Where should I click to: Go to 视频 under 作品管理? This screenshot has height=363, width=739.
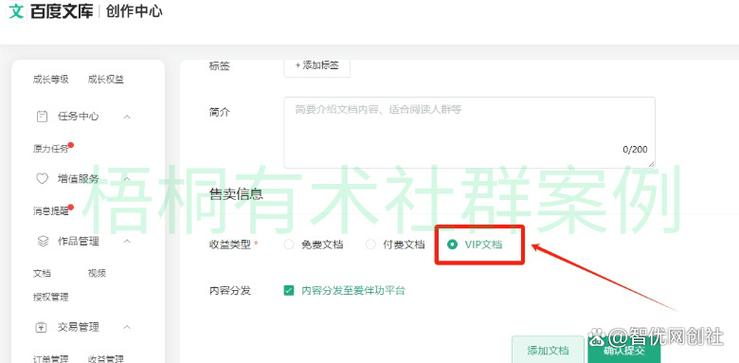97,273
